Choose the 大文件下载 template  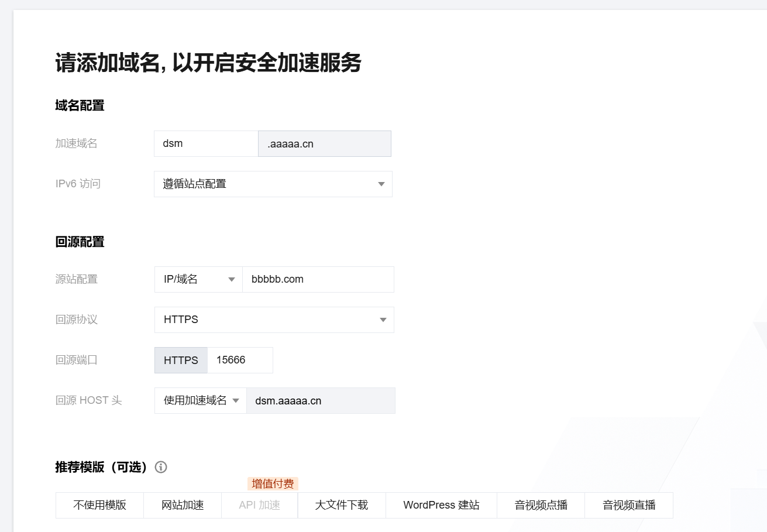[x=342, y=505]
